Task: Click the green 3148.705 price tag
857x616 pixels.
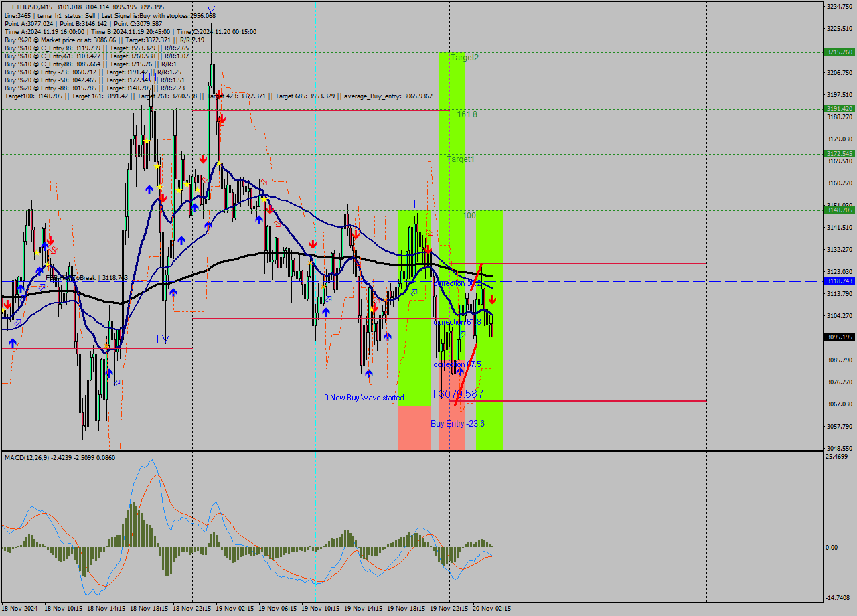Action: coord(840,210)
